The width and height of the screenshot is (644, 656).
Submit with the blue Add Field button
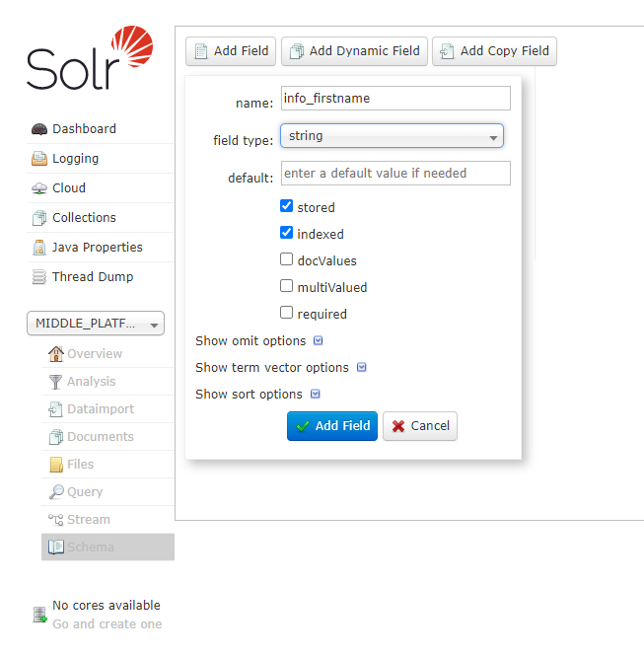tap(332, 426)
